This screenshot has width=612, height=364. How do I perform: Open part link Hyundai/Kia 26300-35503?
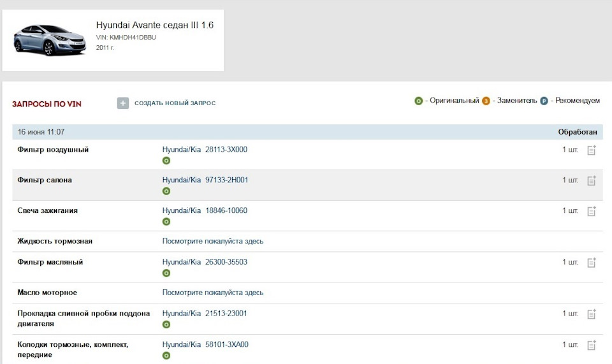tap(205, 262)
